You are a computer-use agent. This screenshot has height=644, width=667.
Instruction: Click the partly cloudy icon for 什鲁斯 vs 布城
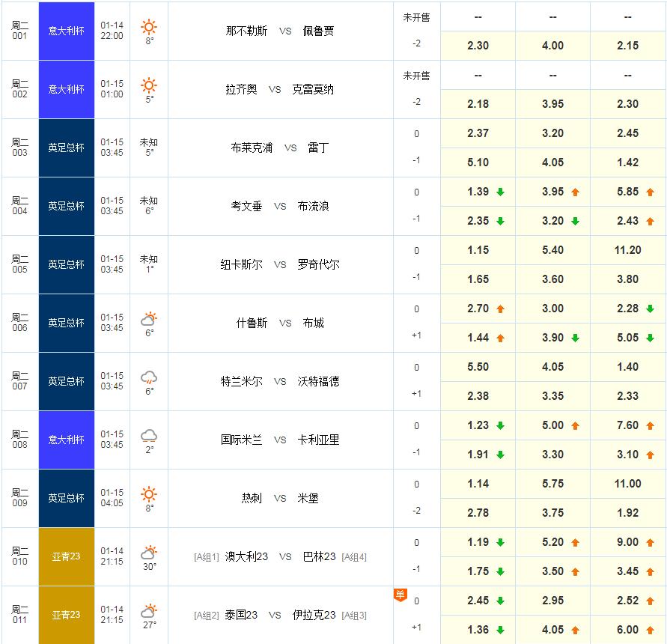coord(149,320)
